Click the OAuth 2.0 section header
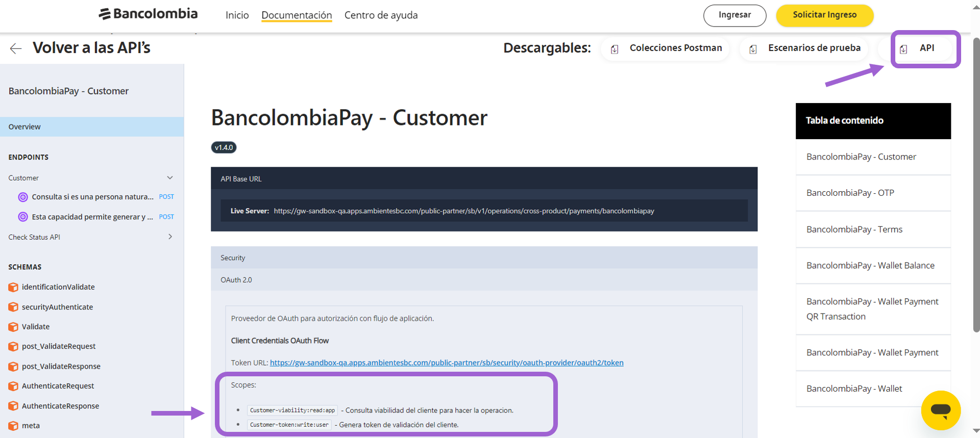980x438 pixels. coord(484,280)
